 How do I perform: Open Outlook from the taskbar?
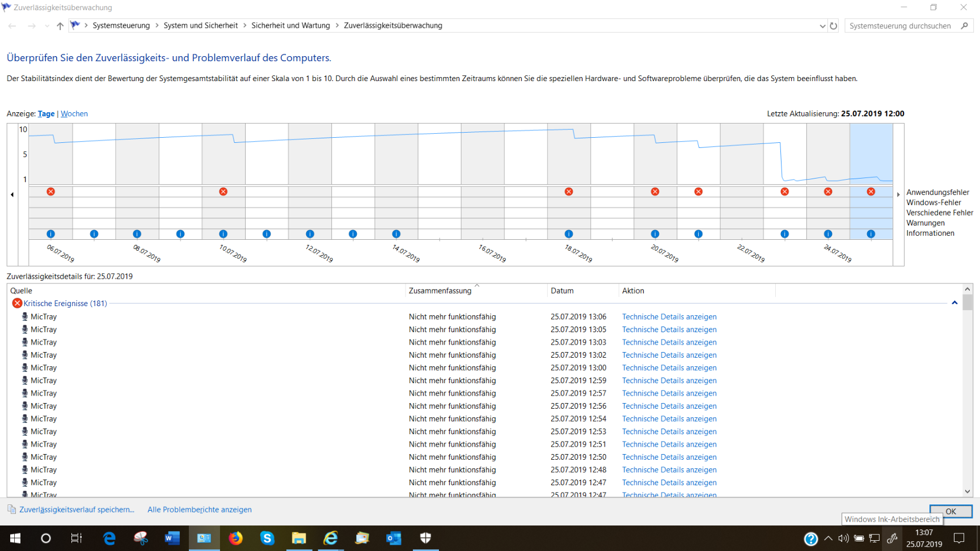pyautogui.click(x=394, y=538)
